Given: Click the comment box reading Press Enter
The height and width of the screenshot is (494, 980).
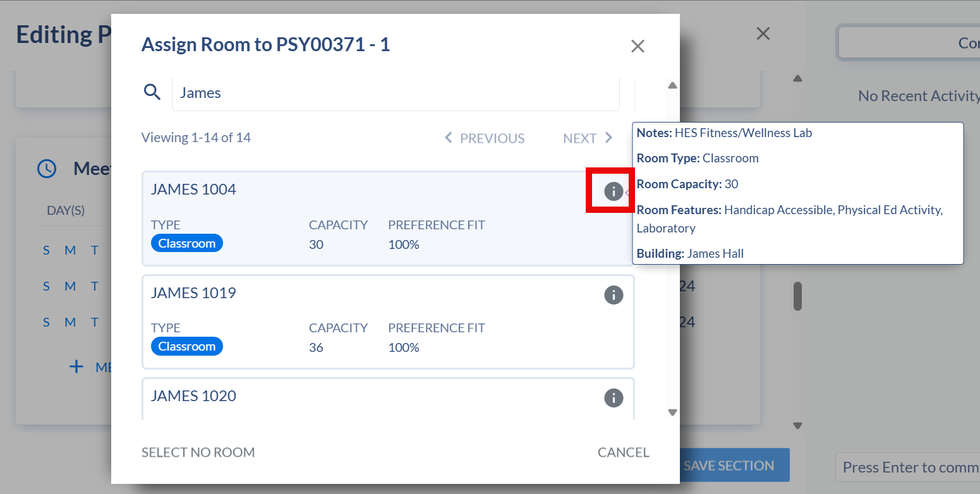Looking at the screenshot, I should coord(908,467).
